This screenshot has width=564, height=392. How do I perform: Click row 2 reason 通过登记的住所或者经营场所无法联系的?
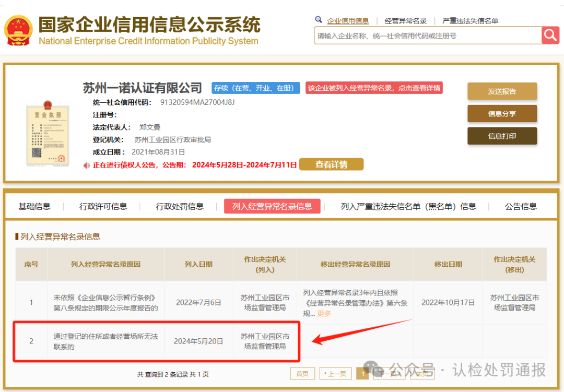105,341
